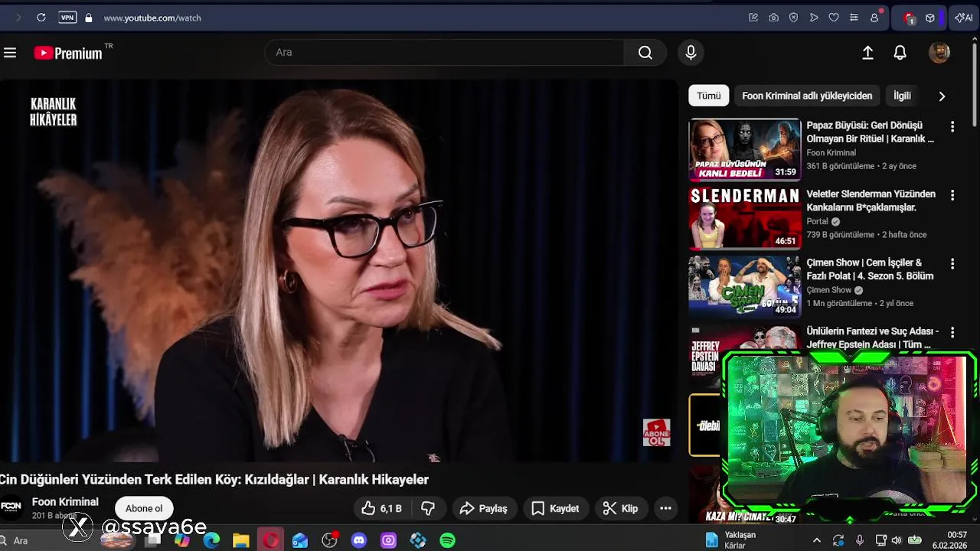Image resolution: width=980 pixels, height=551 pixels.
Task: Open options for Ünlülerin Fantezi video
Action: 952,332
